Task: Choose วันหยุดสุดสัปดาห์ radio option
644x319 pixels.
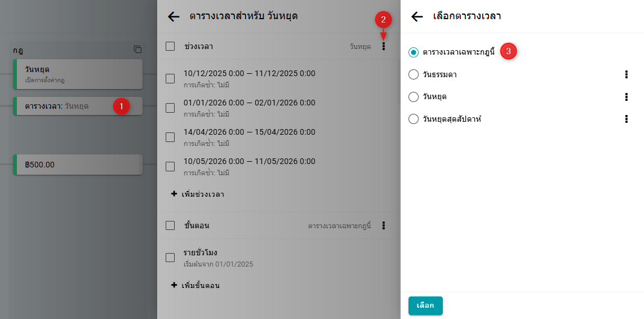Action: coord(414,119)
